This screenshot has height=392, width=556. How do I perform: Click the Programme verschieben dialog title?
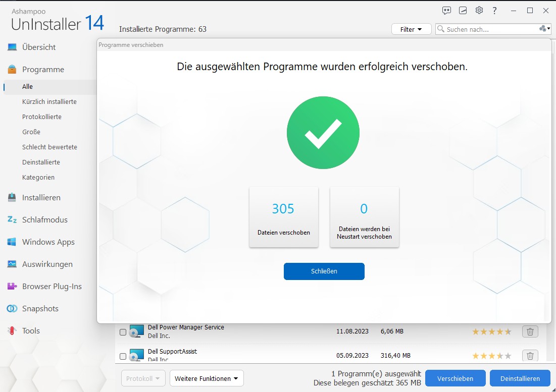[131, 45]
